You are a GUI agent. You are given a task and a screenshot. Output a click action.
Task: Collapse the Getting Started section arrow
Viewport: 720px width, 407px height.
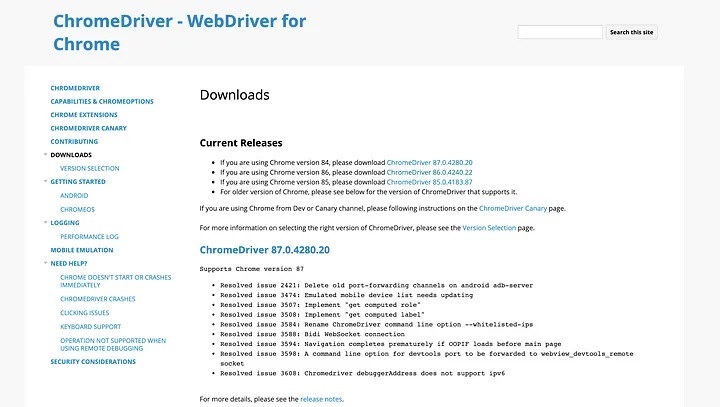[45, 181]
